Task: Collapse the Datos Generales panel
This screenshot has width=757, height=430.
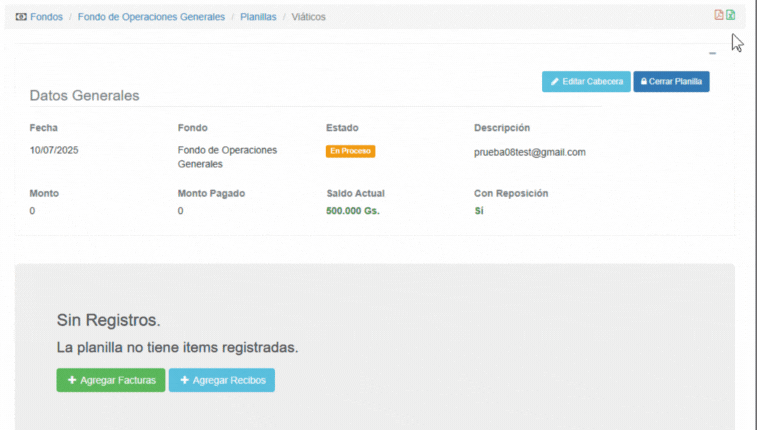Action: (712, 53)
